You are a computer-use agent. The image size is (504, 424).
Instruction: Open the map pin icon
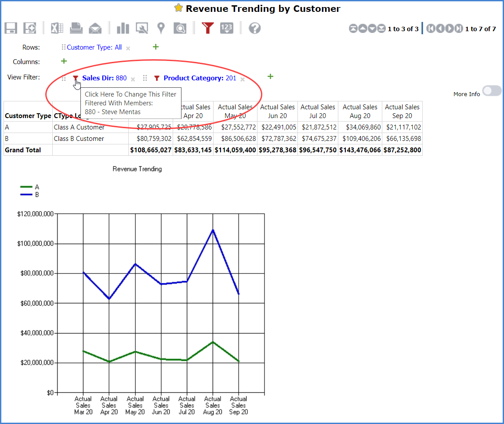point(161,28)
